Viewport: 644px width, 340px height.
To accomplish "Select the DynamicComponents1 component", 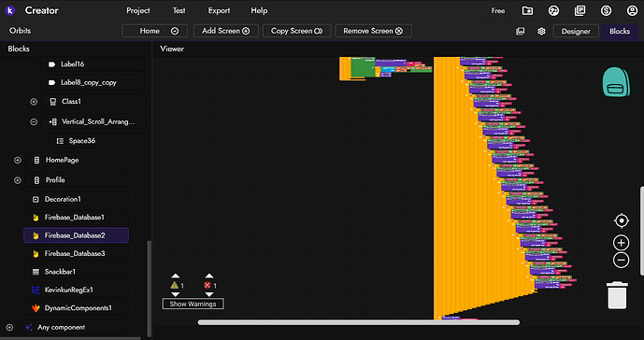I will [x=77, y=308].
